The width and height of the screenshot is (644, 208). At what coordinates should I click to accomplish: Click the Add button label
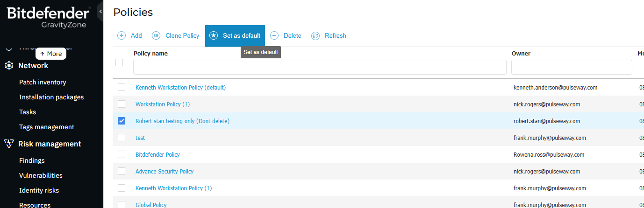pos(136,35)
